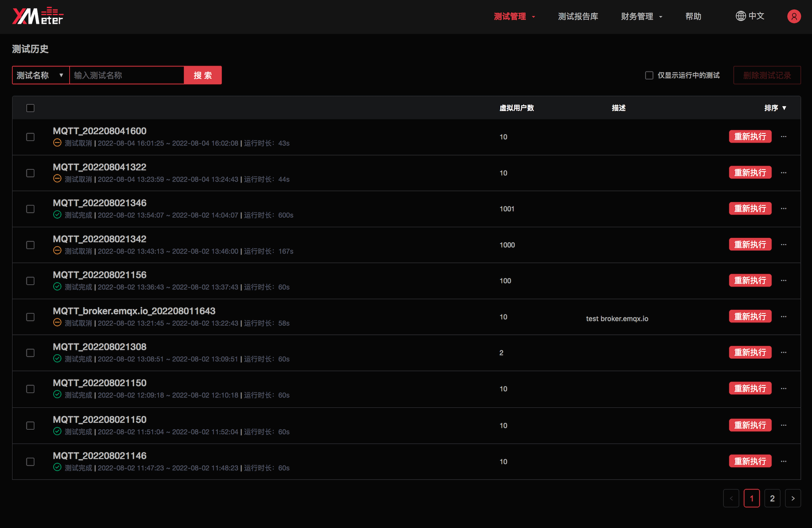812x528 pixels.
Task: Click cancelled status icon of MQTT_202208021342
Action: tap(57, 250)
